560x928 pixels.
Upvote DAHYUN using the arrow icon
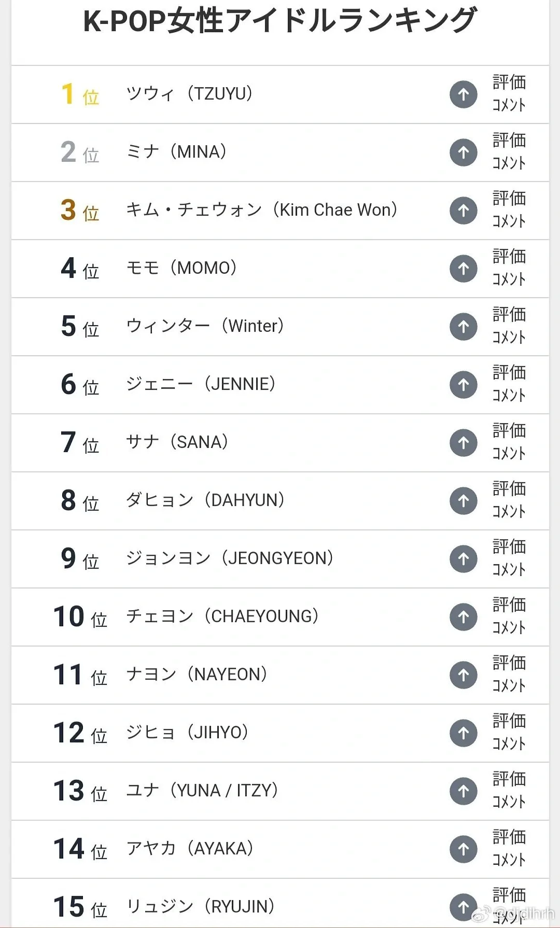coord(464,501)
